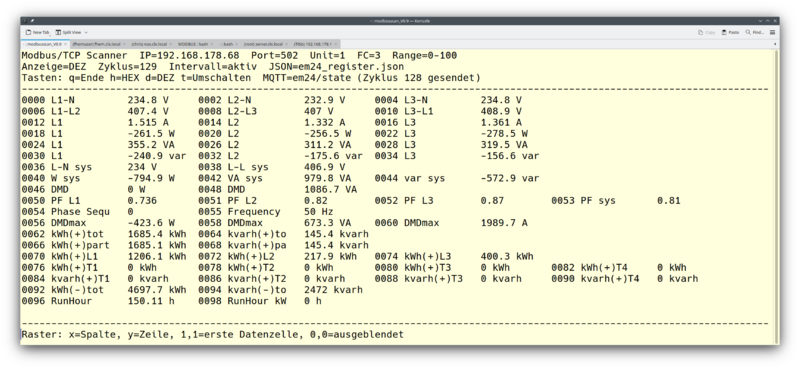Click the 0036 L-N sys label

click(x=57, y=167)
